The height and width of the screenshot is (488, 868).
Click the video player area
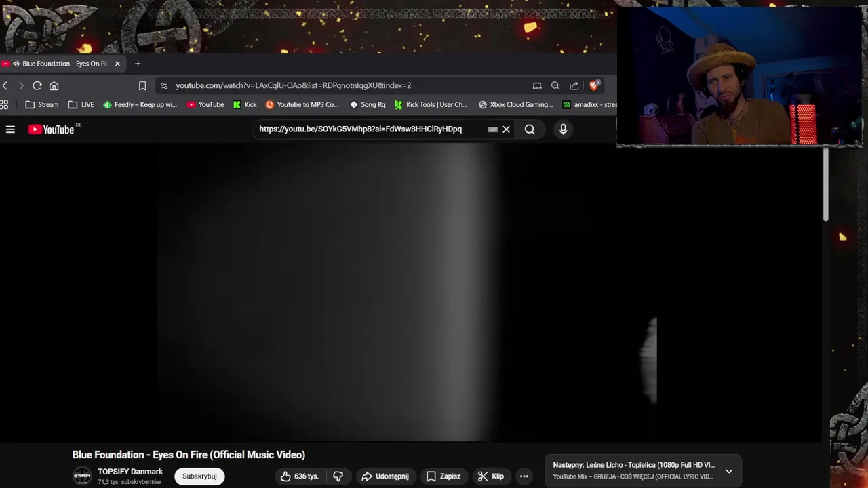[x=410, y=292]
